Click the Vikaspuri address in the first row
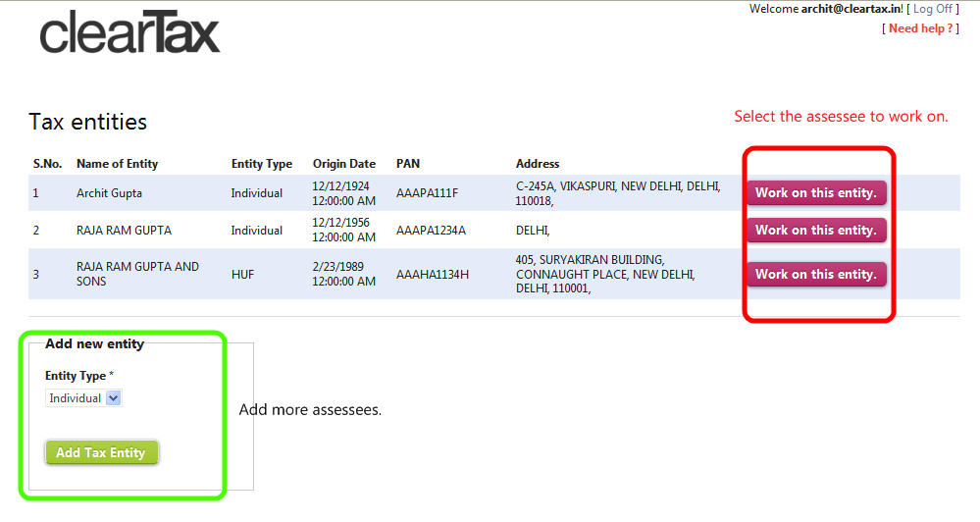The width and height of the screenshot is (980, 522). (618, 193)
